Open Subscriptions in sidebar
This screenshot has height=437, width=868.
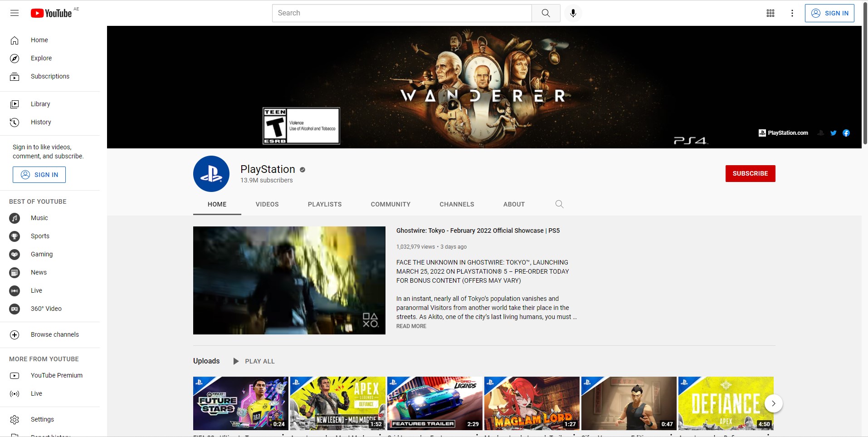(50, 77)
